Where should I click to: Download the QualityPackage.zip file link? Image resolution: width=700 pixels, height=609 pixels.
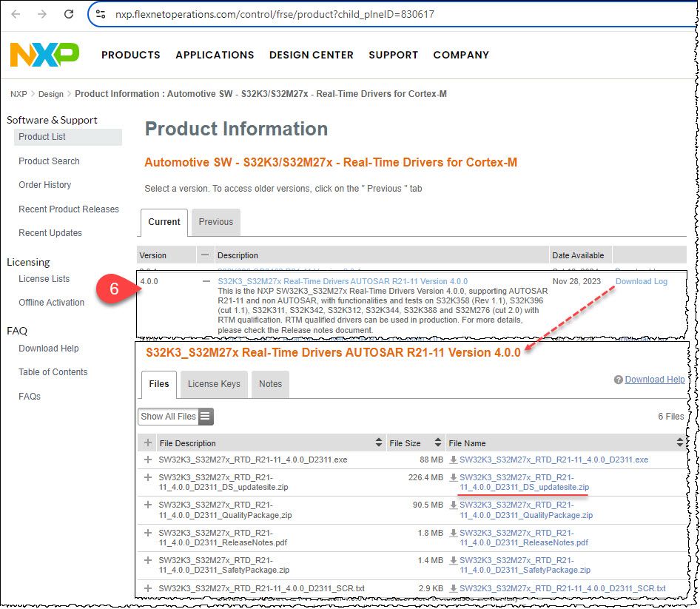(x=526, y=510)
